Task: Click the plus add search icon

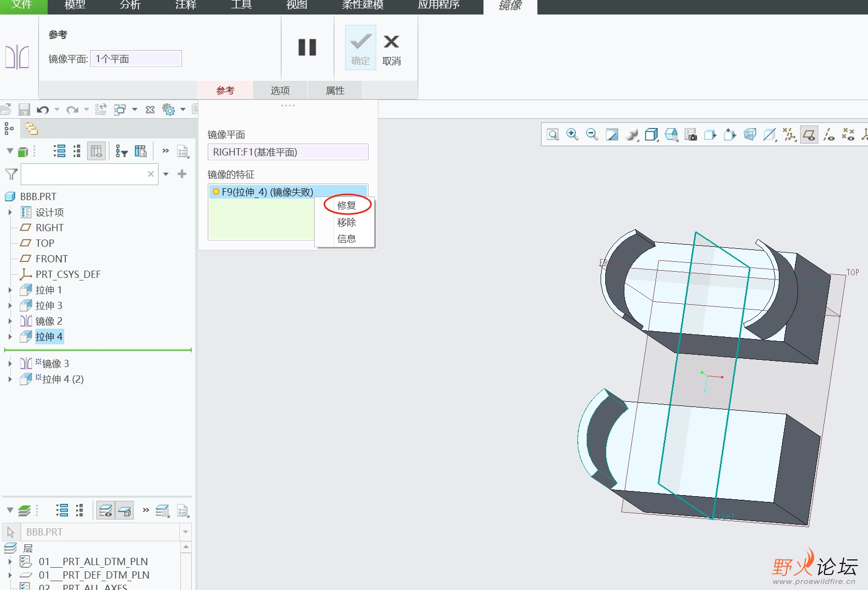Action: (x=182, y=174)
